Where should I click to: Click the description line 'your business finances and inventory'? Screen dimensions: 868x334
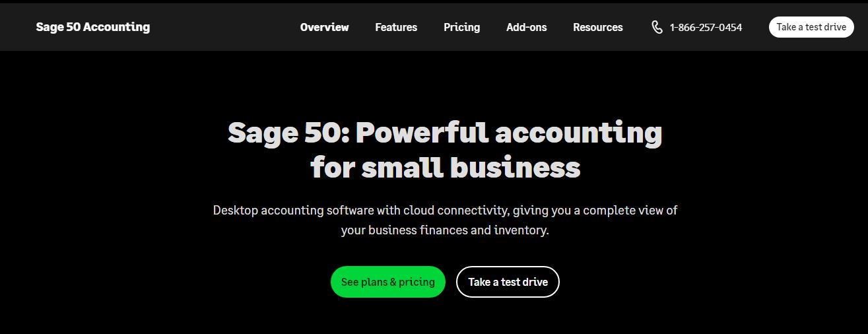click(x=445, y=230)
